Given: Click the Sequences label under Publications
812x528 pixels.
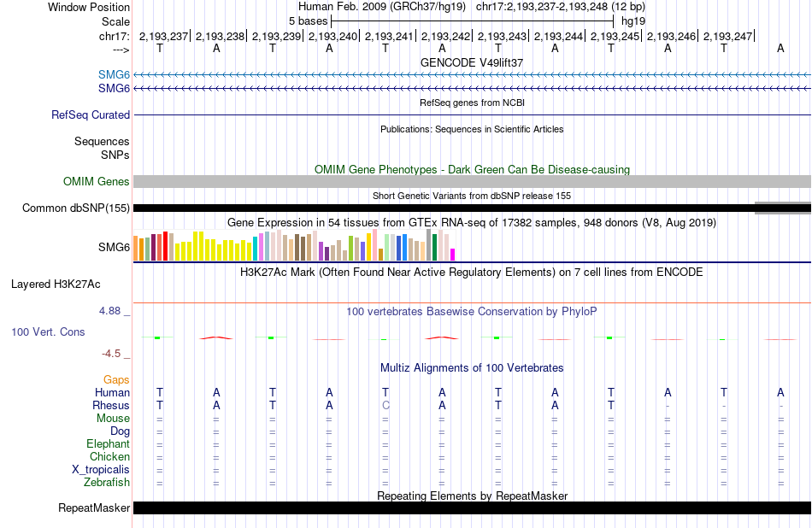Looking at the screenshot, I should (x=102, y=141).
